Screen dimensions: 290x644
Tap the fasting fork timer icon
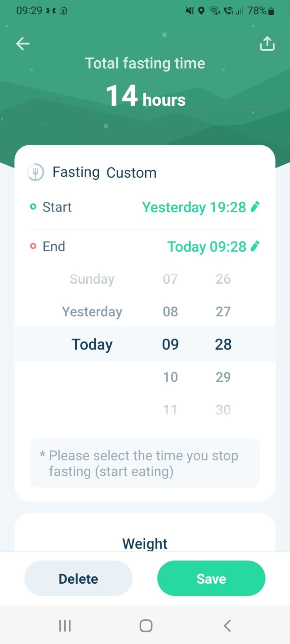[36, 172]
